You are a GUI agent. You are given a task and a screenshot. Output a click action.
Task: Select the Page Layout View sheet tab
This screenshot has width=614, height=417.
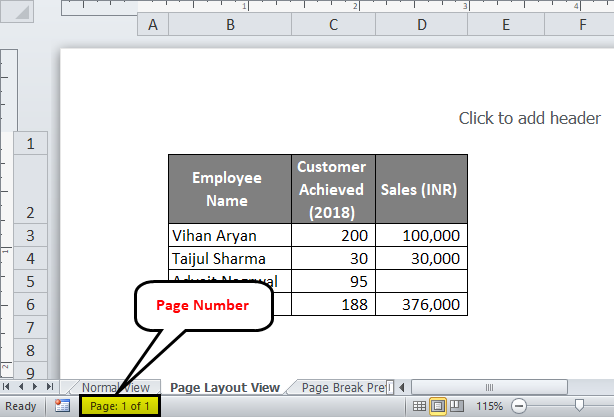click(x=225, y=387)
